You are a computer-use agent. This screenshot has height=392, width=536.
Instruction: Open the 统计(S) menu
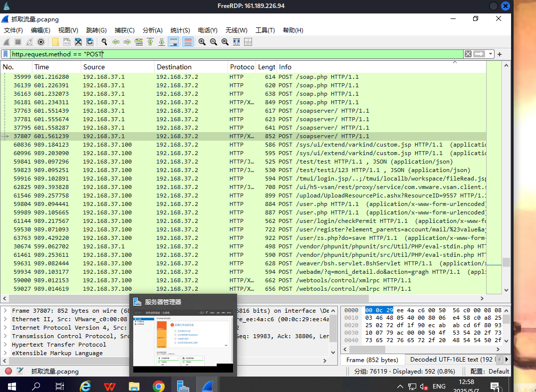(180, 30)
